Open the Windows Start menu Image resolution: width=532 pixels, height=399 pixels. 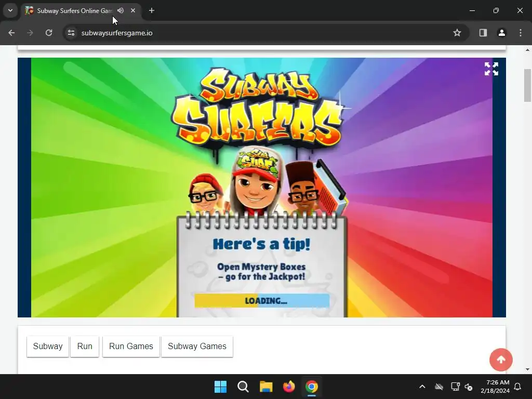(x=220, y=387)
